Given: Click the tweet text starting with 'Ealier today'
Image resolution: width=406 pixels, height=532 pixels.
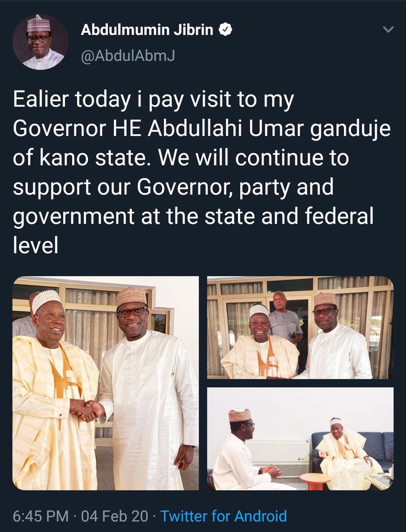Looking at the screenshot, I should tap(153, 100).
